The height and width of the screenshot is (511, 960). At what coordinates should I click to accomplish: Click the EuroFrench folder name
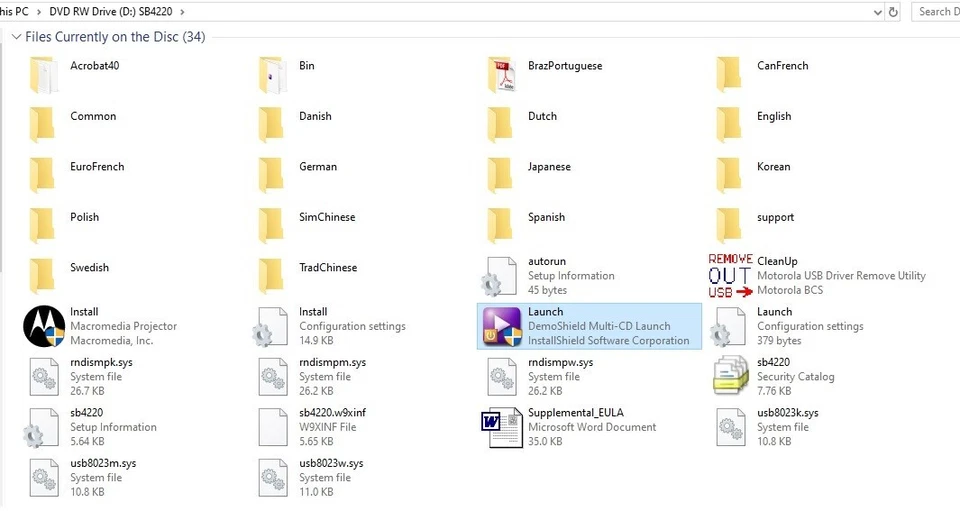pyautogui.click(x=97, y=166)
